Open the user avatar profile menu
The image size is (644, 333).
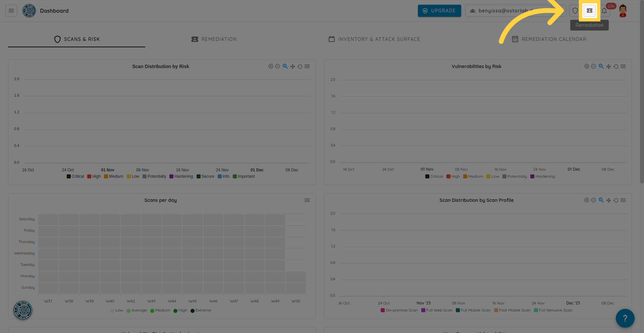[623, 11]
